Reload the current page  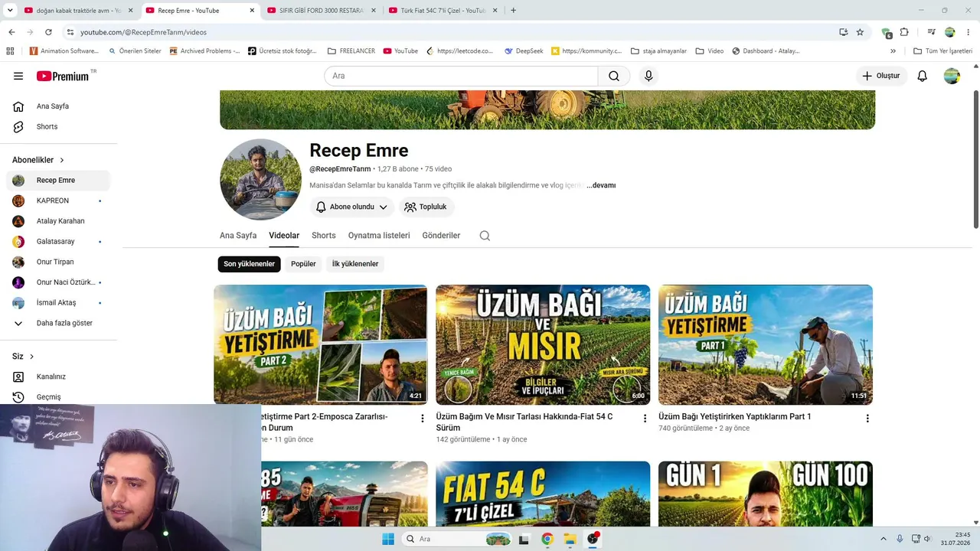(x=48, y=32)
